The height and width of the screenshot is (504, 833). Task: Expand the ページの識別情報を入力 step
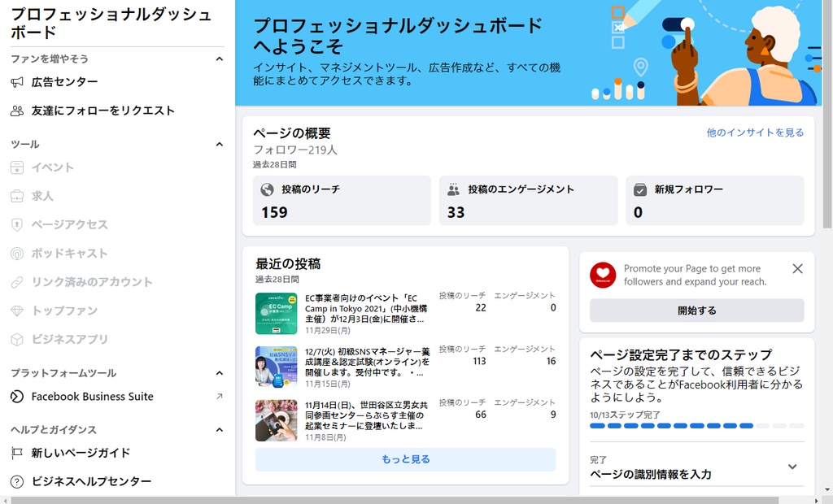[792, 467]
